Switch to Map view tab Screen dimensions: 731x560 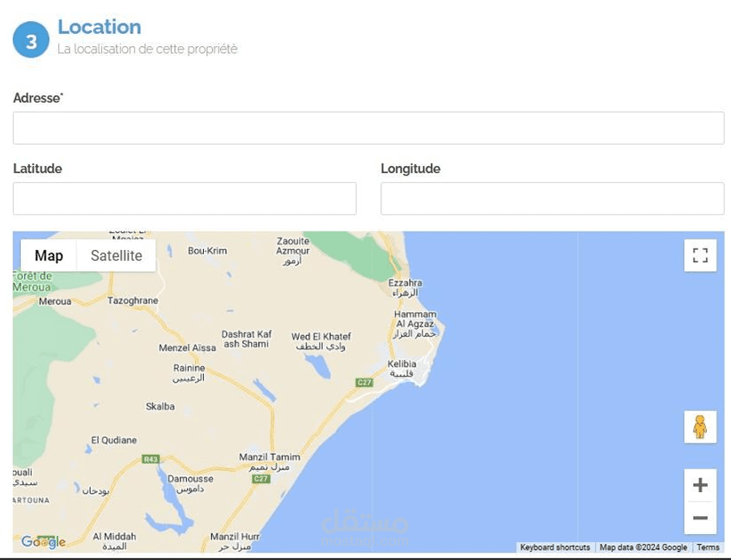[49, 255]
